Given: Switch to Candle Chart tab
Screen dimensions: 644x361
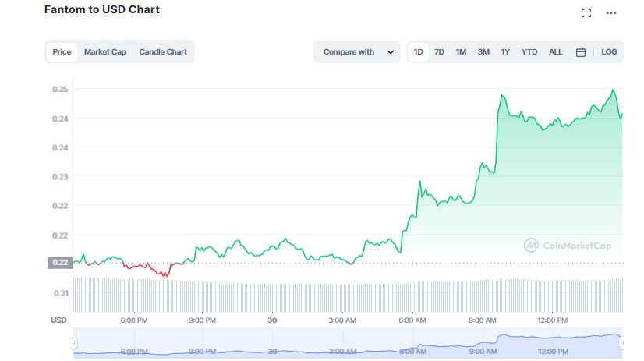Looking at the screenshot, I should click(163, 52).
